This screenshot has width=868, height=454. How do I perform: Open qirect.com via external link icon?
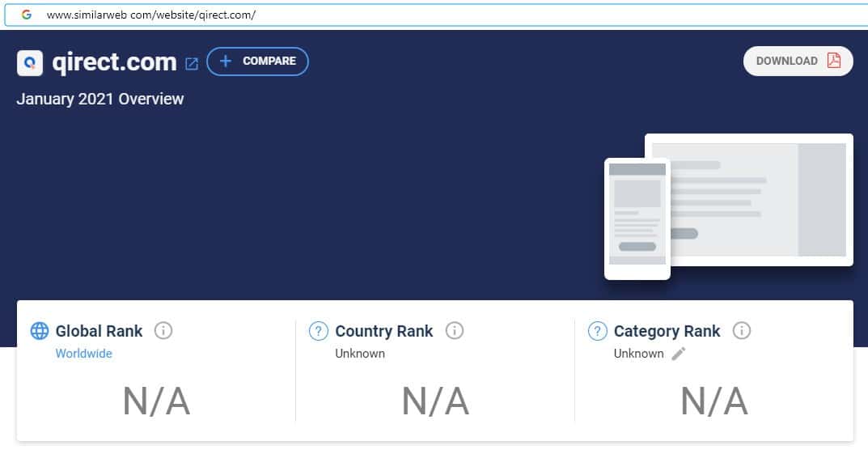[x=192, y=64]
